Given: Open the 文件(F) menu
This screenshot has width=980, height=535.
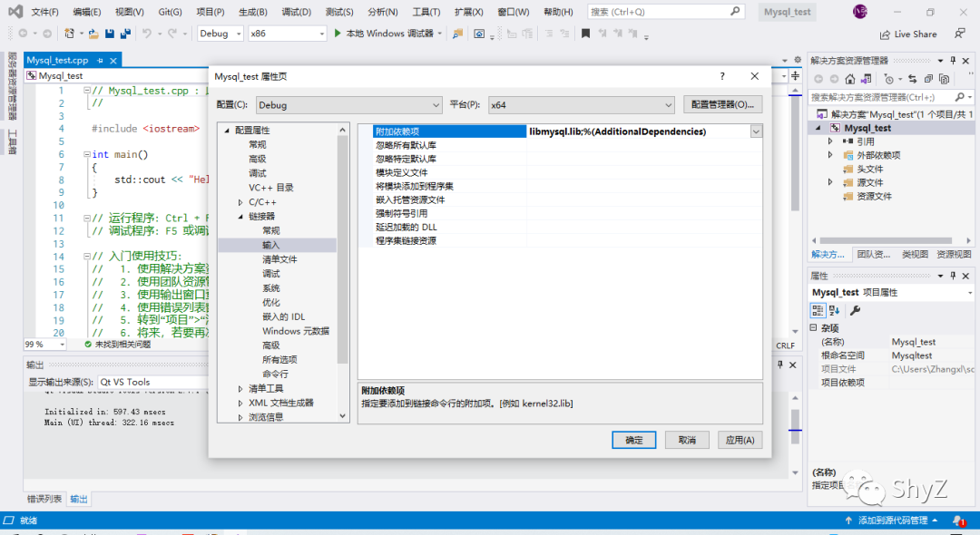Looking at the screenshot, I should (x=45, y=12).
